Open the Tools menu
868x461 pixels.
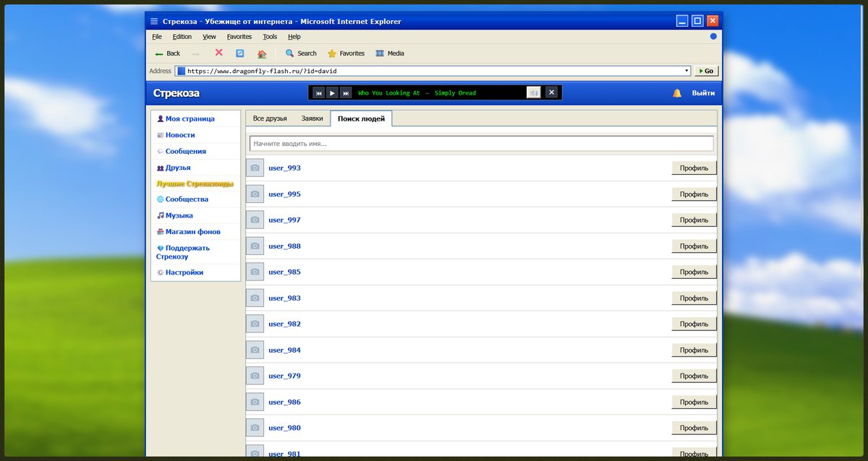pyautogui.click(x=270, y=37)
